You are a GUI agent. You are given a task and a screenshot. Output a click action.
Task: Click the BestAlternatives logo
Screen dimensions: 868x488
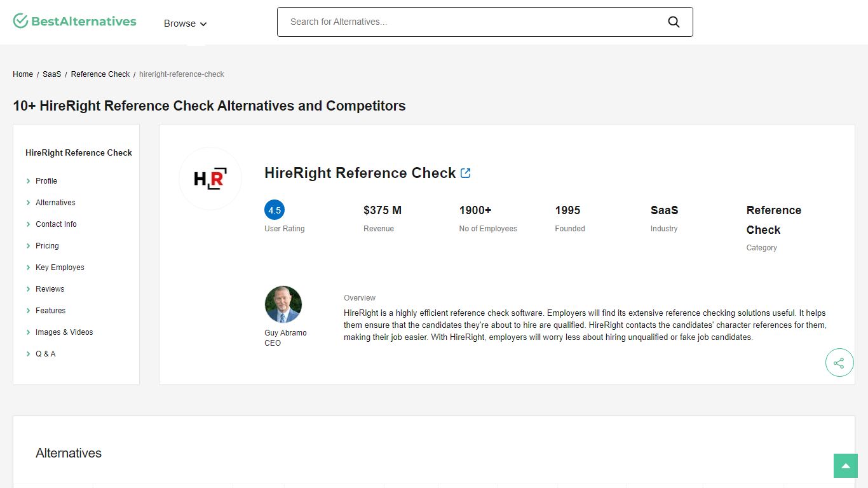[74, 21]
